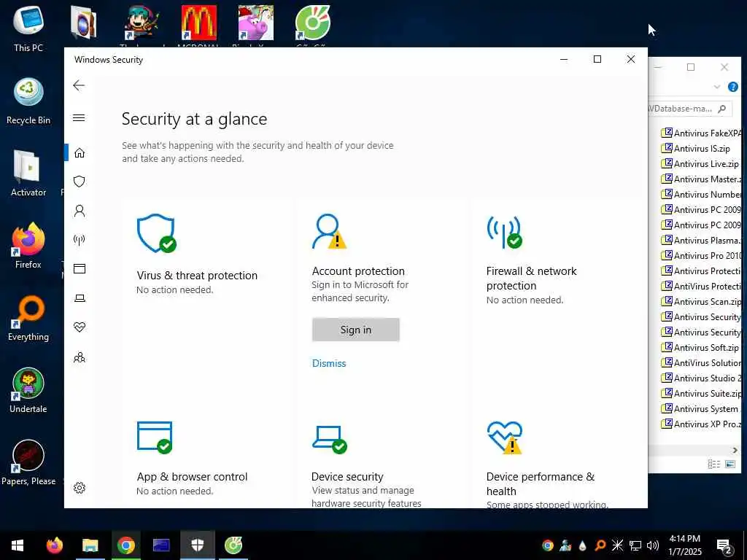Image resolution: width=747 pixels, height=560 pixels.
Task: Open the McDonald's desktop shortcut
Action: click(198, 24)
